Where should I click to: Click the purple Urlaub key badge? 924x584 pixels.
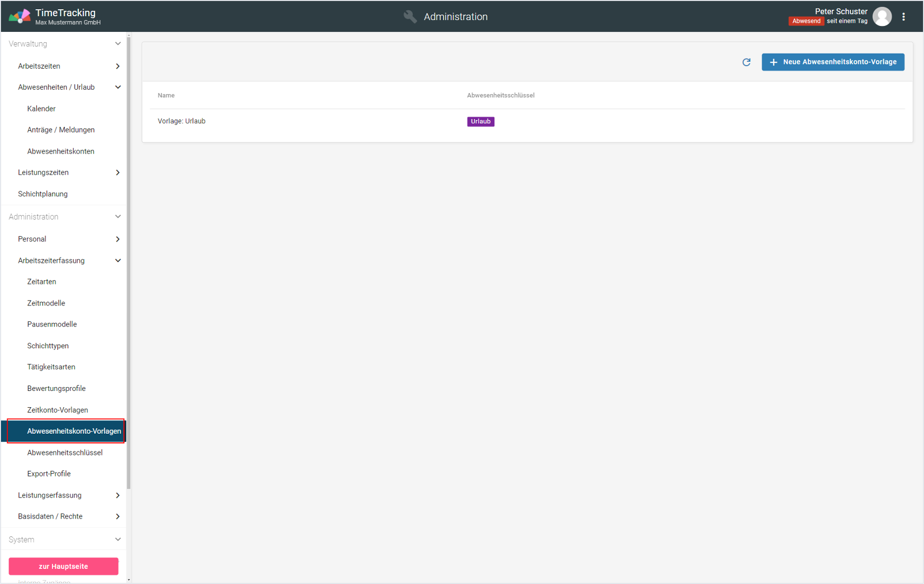pos(480,122)
